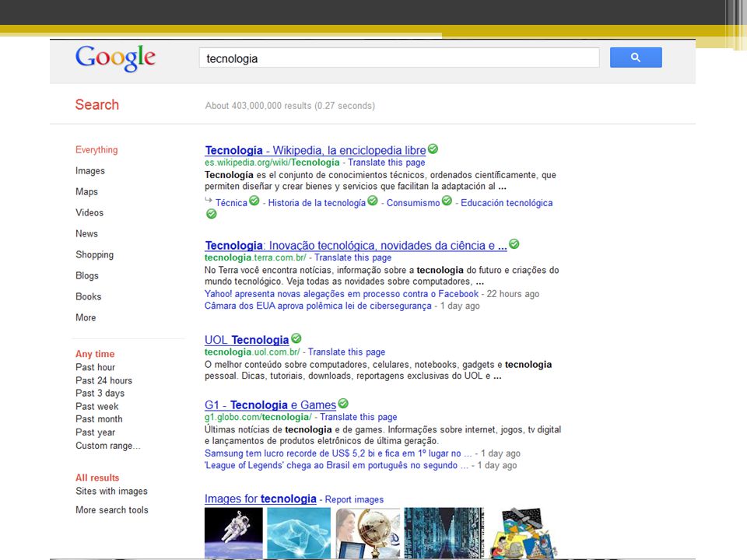
Task: Open Tecnologia: Inovação tecnológica result title
Action: click(x=356, y=246)
